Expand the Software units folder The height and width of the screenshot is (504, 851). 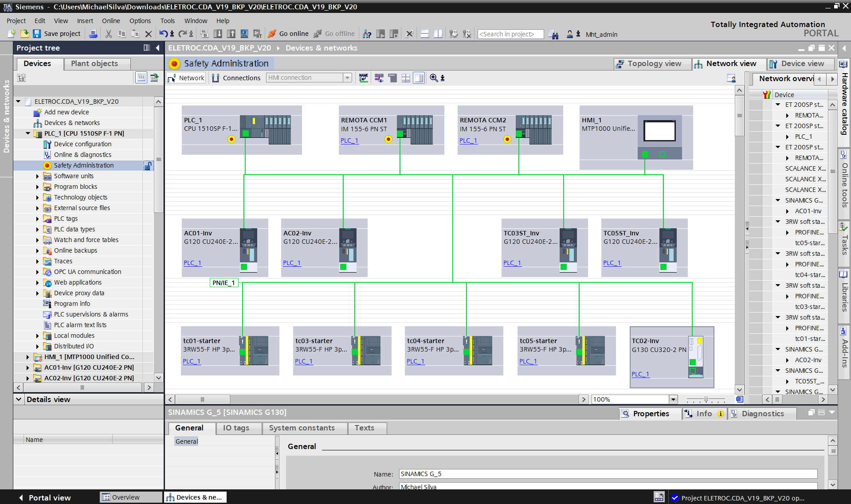(x=38, y=176)
